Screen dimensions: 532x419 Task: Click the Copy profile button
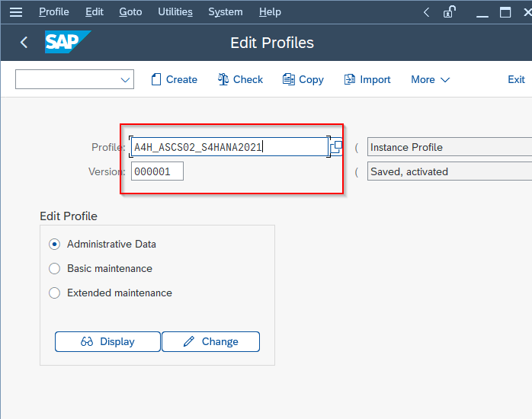click(303, 80)
